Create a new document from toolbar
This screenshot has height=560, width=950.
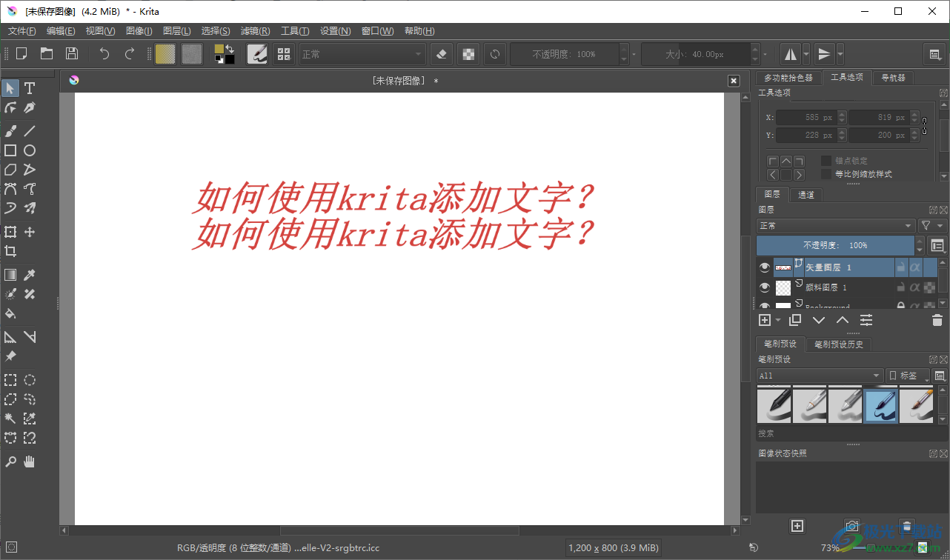pyautogui.click(x=21, y=53)
